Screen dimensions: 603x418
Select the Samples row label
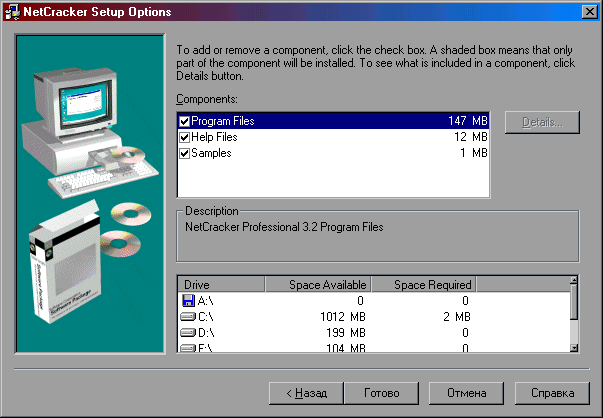coord(211,153)
